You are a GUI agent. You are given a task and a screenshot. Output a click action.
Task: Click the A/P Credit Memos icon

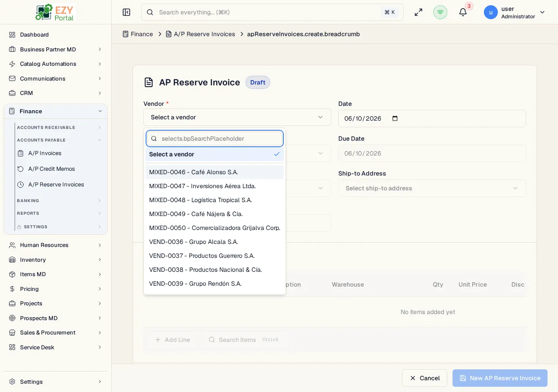pos(20,169)
